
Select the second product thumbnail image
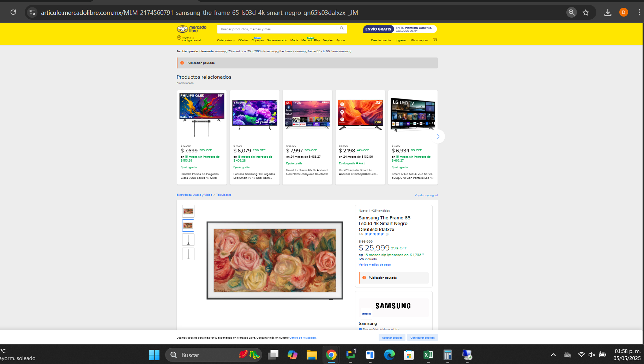pos(188,225)
